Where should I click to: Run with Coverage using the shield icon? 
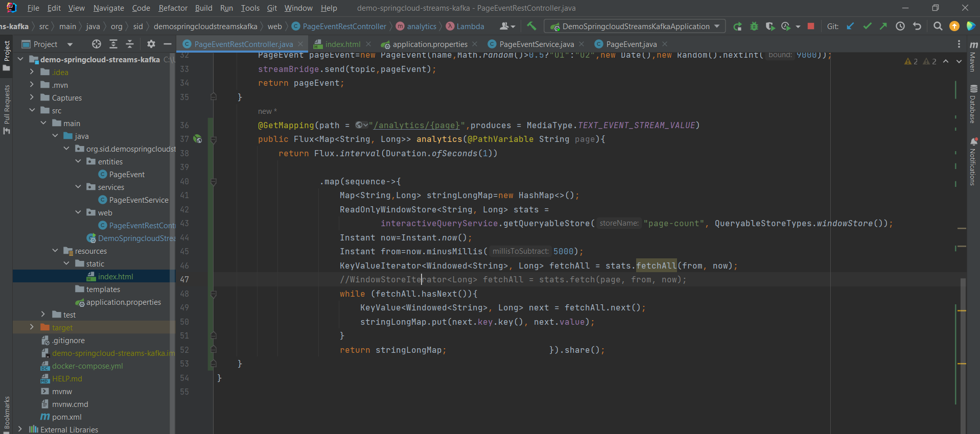[770, 27]
